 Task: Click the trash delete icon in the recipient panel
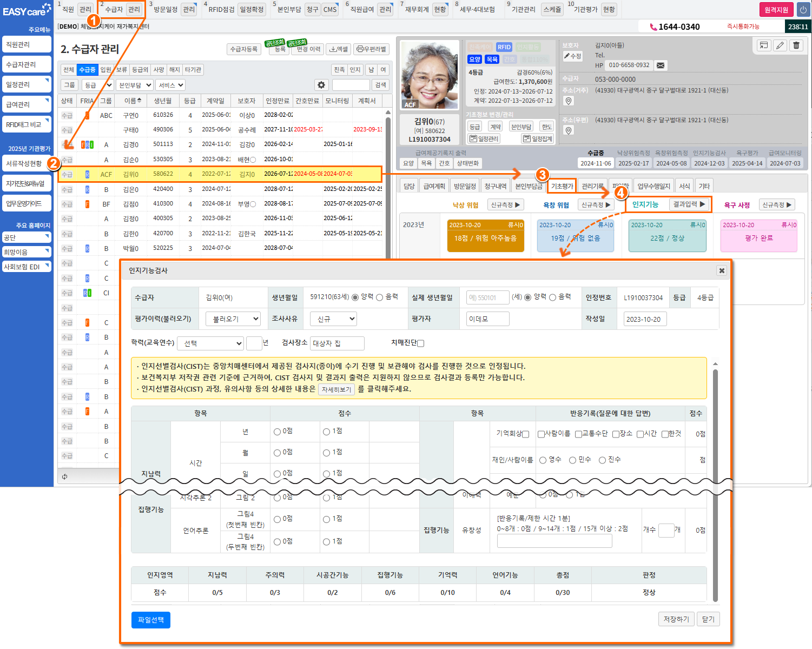[x=796, y=45]
